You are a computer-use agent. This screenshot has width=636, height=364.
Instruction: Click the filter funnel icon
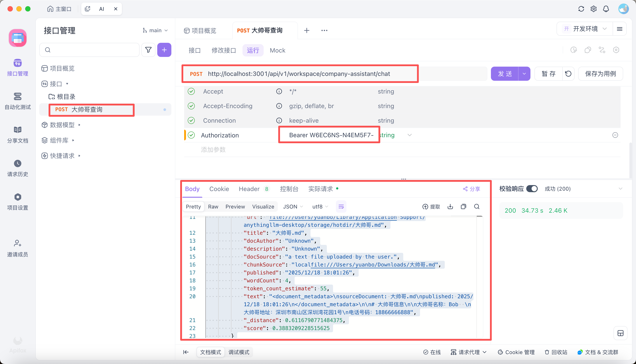(x=148, y=50)
